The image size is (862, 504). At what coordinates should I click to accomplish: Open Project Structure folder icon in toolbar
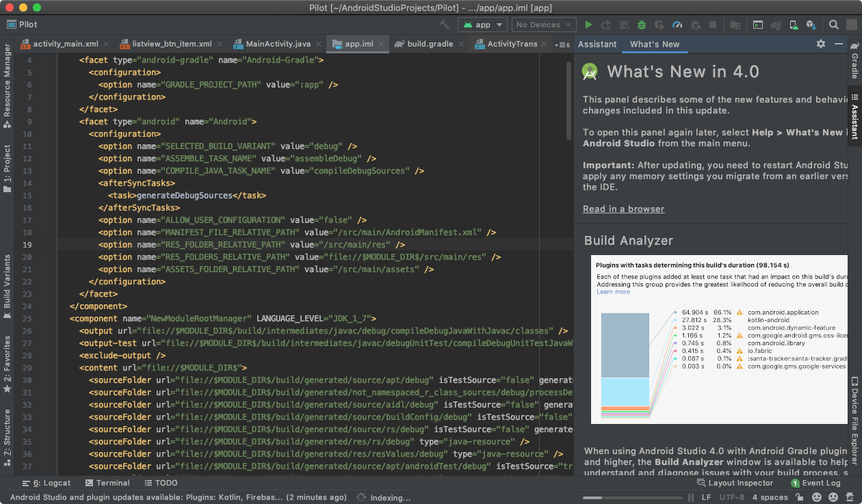click(x=735, y=25)
